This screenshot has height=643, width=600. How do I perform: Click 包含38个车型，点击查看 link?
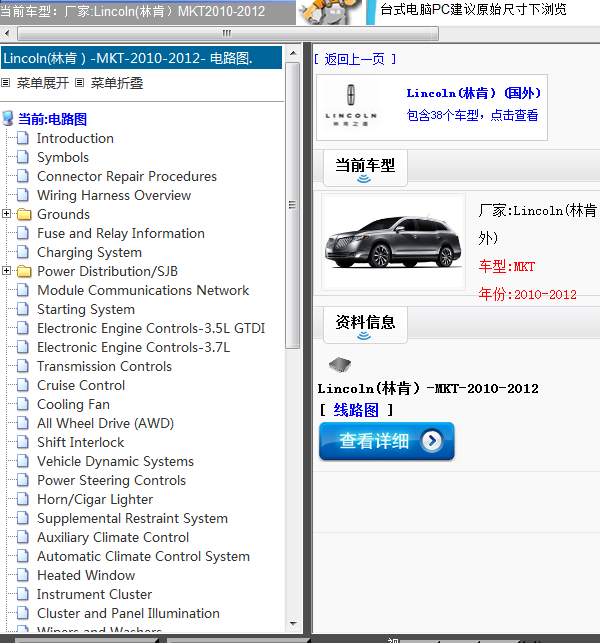[472, 115]
